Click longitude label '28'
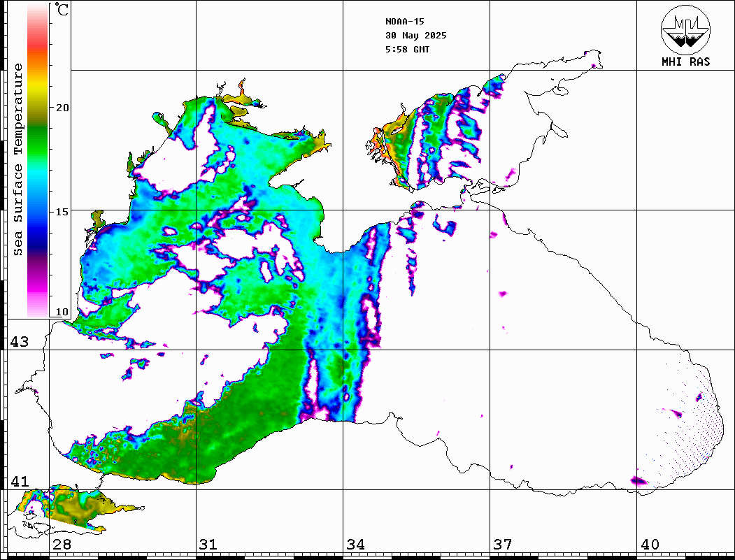Viewport: 735px width, 560px height. point(62,544)
